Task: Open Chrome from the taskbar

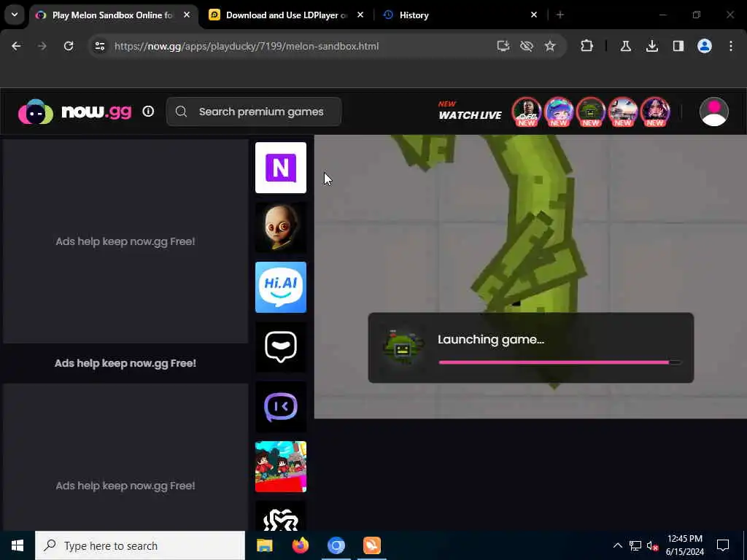Action: pos(336,545)
